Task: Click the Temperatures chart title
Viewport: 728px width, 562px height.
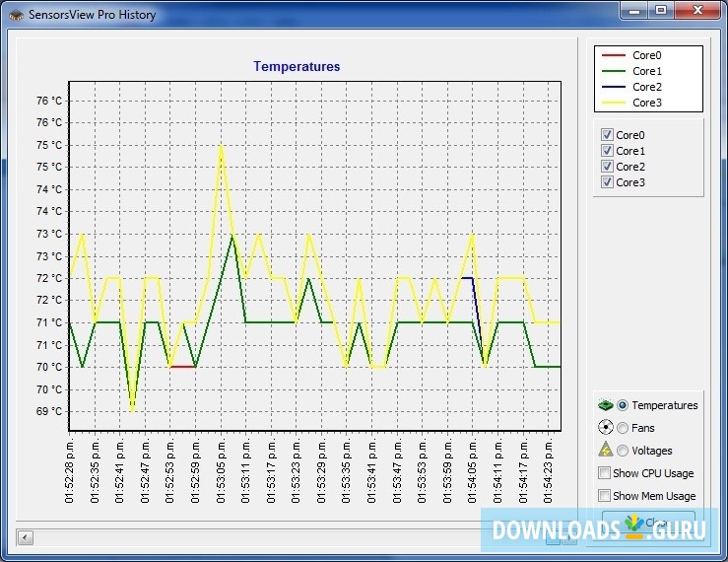Action: click(x=297, y=66)
